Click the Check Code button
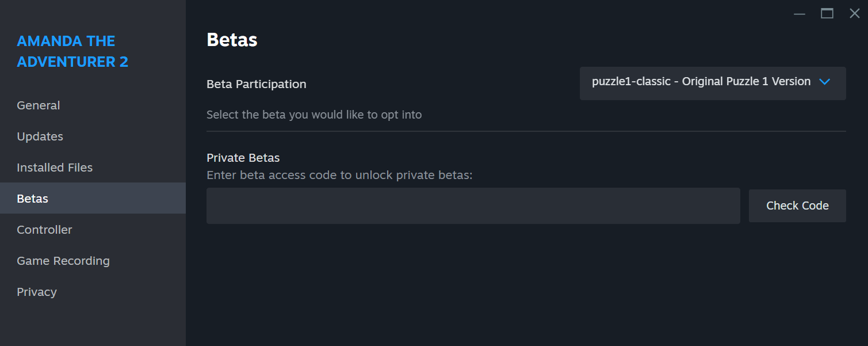This screenshot has width=868, height=346. (797, 206)
